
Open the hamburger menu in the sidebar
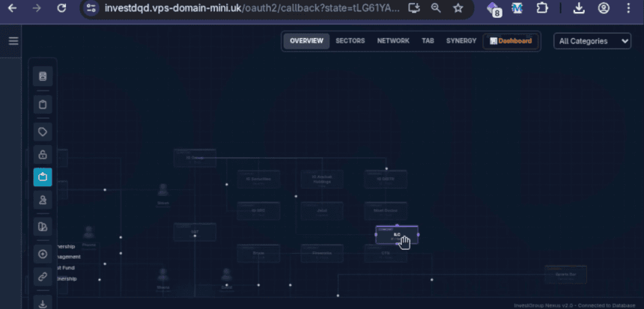[x=13, y=40]
